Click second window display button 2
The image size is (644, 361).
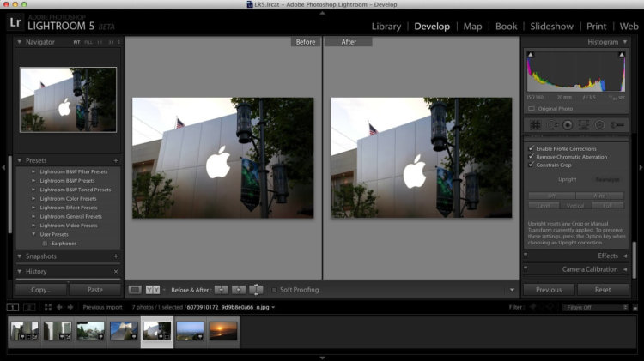[29, 307]
